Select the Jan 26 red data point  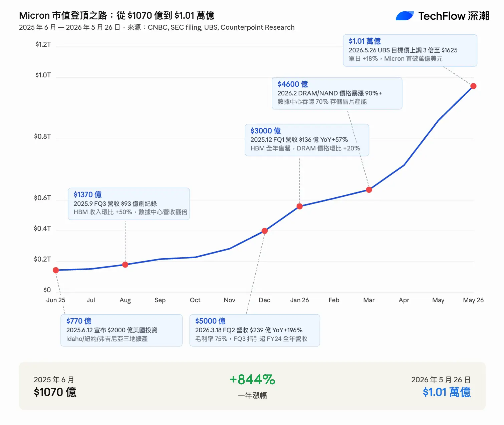point(300,206)
